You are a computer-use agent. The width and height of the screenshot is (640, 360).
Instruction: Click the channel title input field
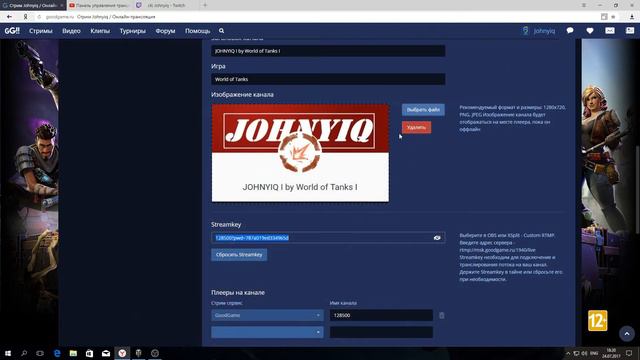tap(328, 51)
